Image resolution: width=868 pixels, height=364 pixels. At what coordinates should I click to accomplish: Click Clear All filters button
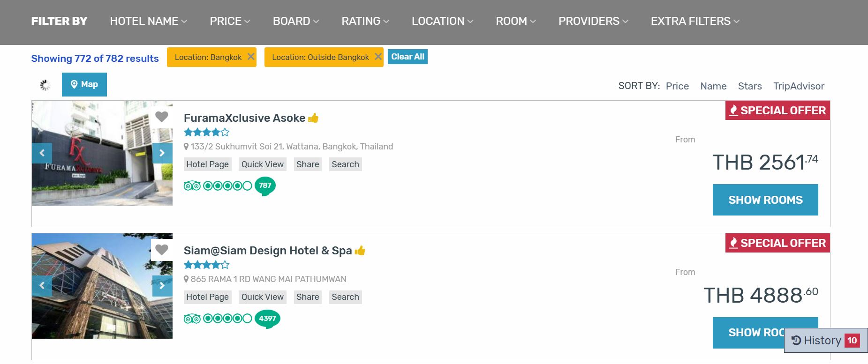tap(408, 57)
